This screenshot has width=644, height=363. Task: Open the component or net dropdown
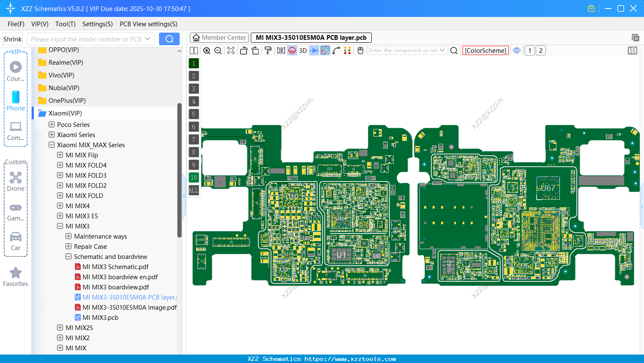point(442,50)
